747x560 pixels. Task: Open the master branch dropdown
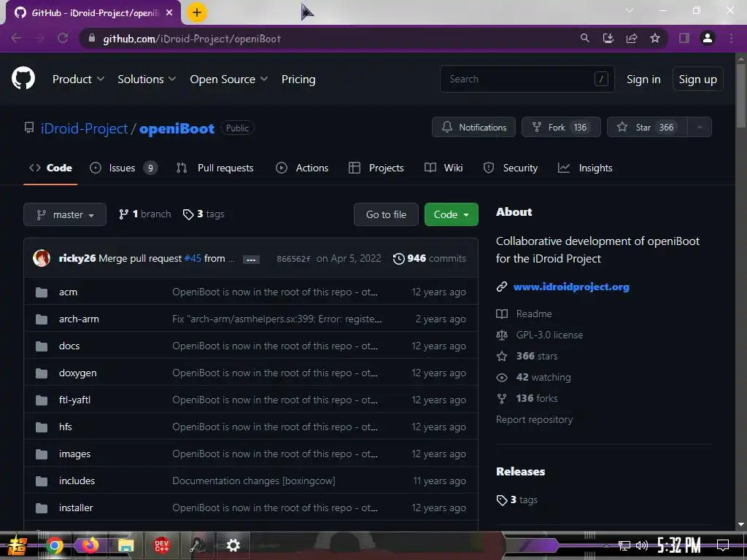click(x=65, y=215)
